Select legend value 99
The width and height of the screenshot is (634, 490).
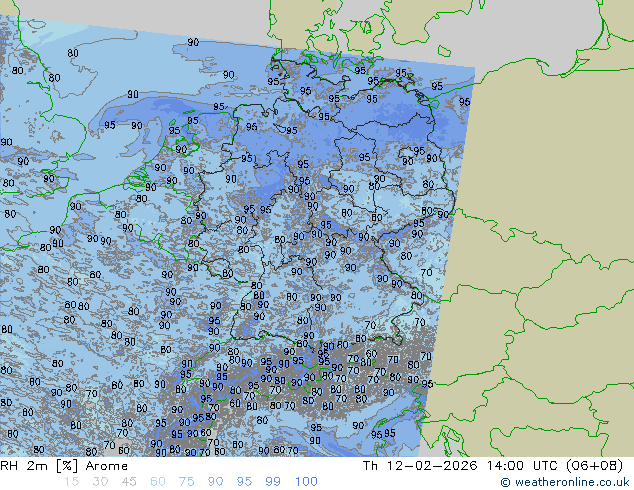coord(273,482)
